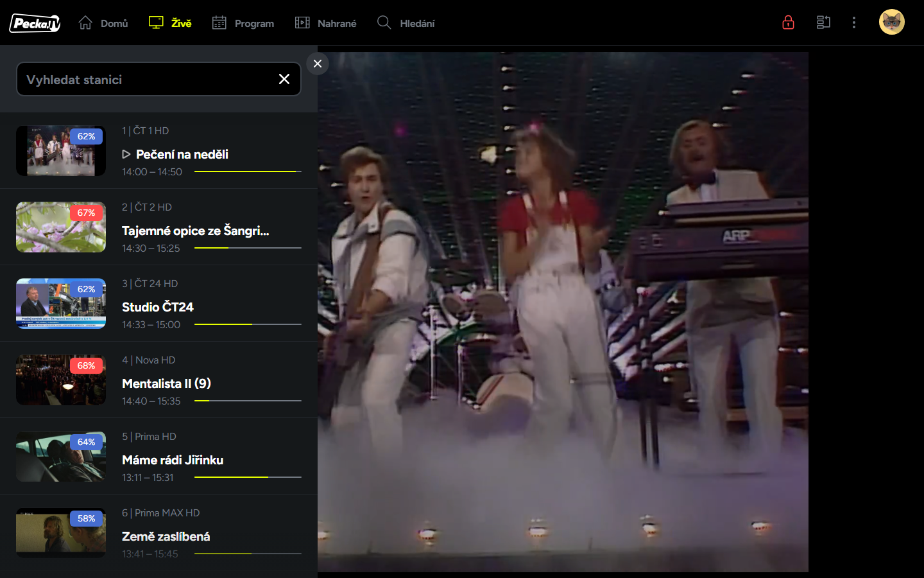Open ČT 2 HD thumbnail preview
The image size is (924, 578).
61,227
